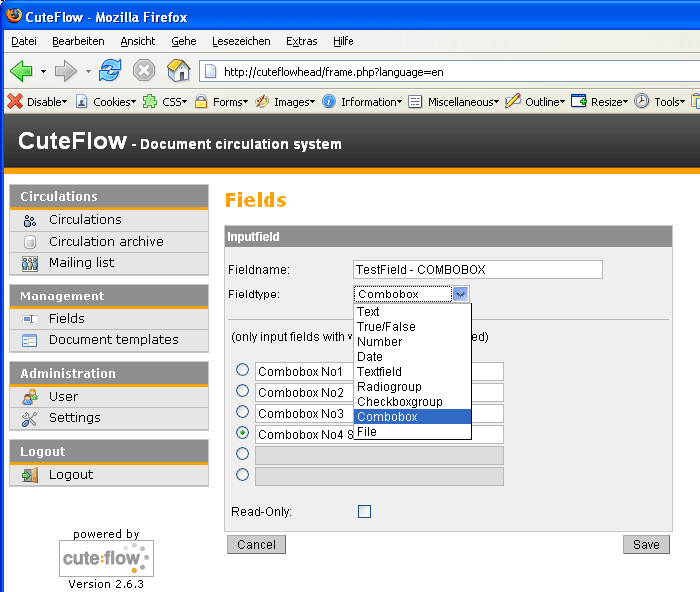Viewport: 700px width, 592px height.
Task: Select the last empty option radio button
Action: click(x=242, y=475)
